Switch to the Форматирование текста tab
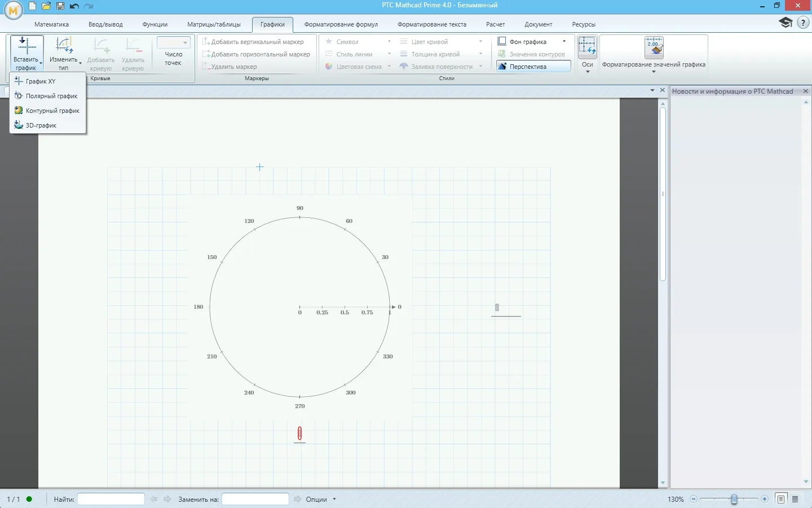 [x=432, y=24]
